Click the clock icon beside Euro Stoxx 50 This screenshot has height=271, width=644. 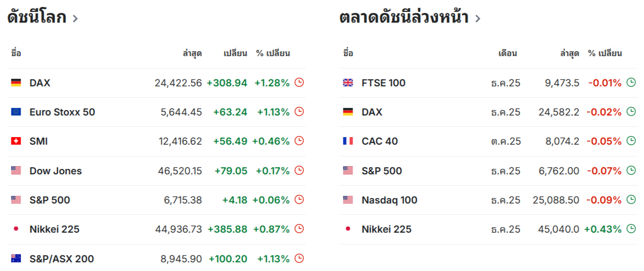(300, 112)
